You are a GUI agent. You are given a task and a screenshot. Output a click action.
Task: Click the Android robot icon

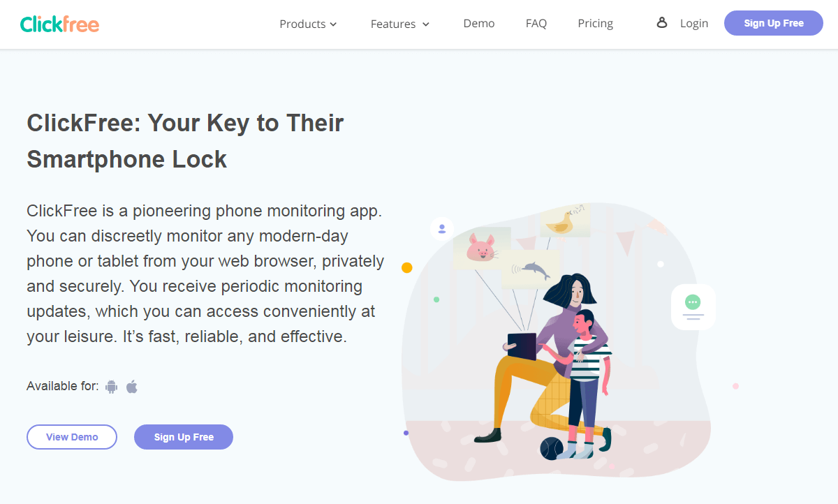tap(111, 386)
